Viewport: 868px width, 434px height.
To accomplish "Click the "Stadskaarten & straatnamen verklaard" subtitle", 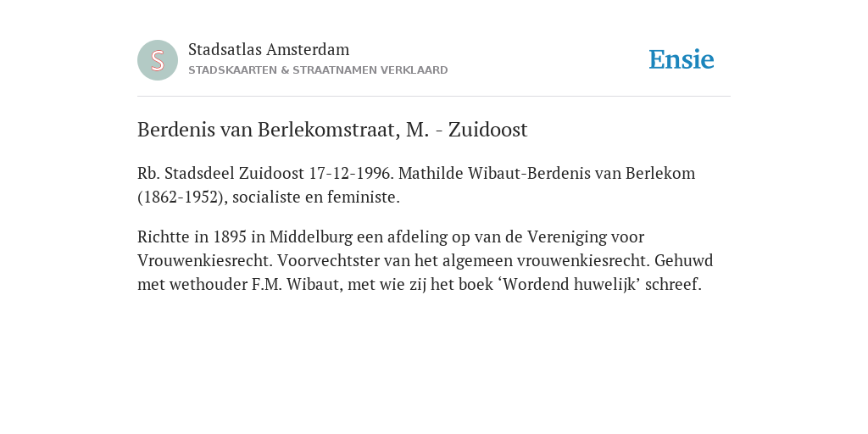I will (x=318, y=70).
